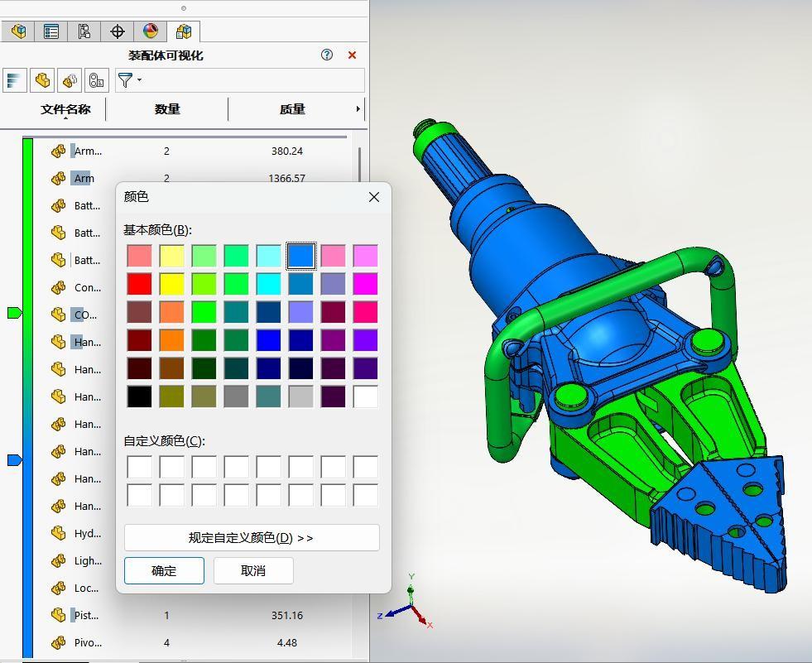812x663 pixels.
Task: Pick the pure red basic color swatch
Action: point(139,284)
